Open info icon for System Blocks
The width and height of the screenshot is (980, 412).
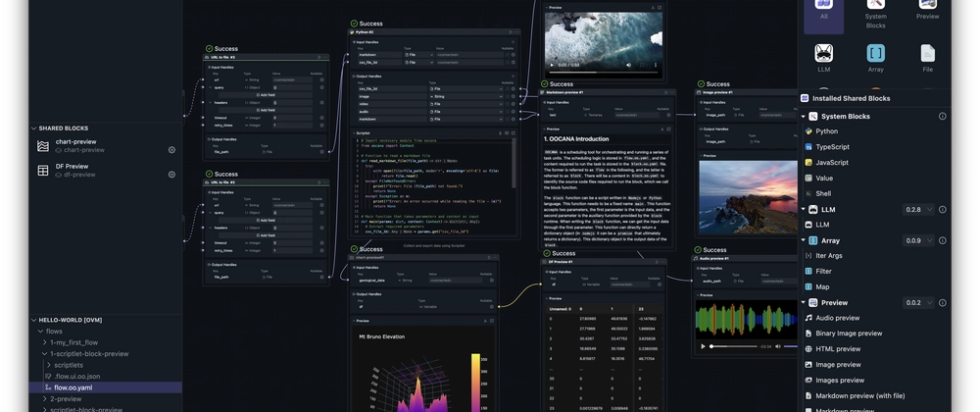pos(943,117)
